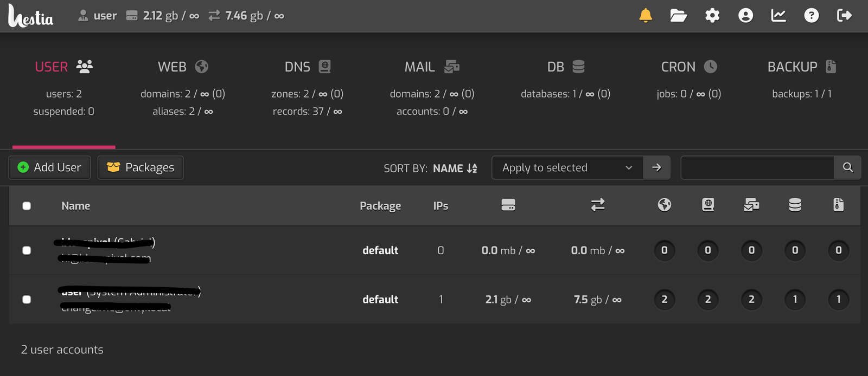Click the logout icon
Screen dimensions: 868x376
(x=844, y=16)
